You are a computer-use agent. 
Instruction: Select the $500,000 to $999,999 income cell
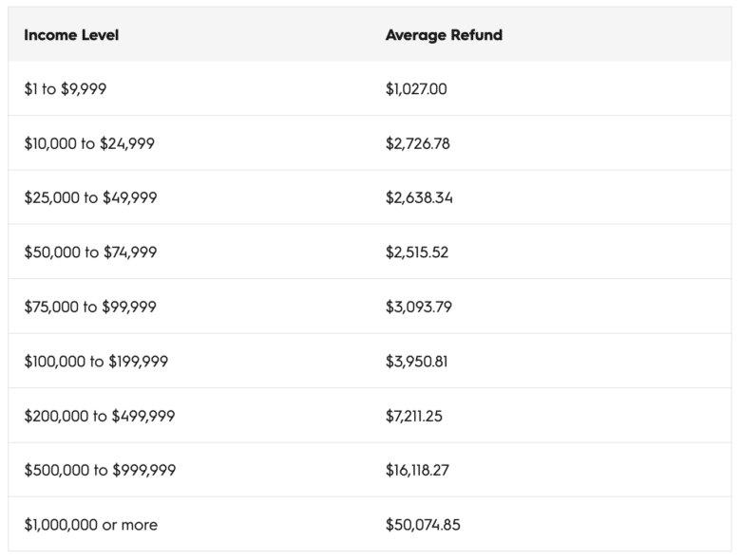[100, 470]
